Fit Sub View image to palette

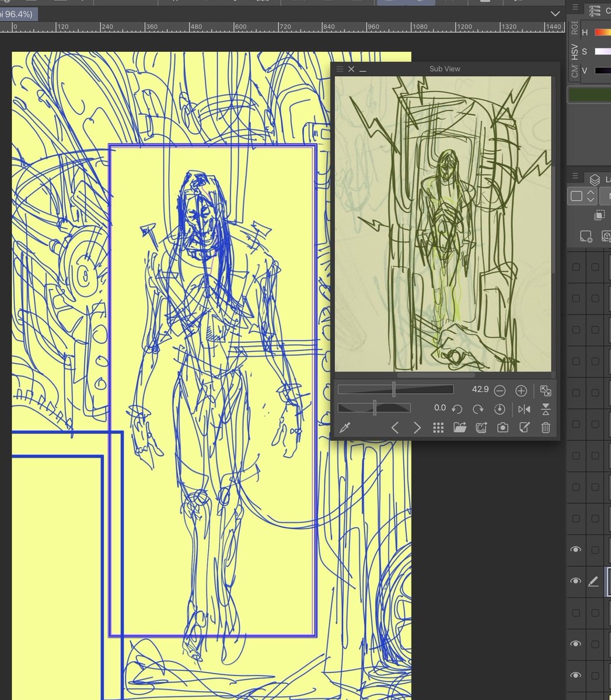[546, 390]
